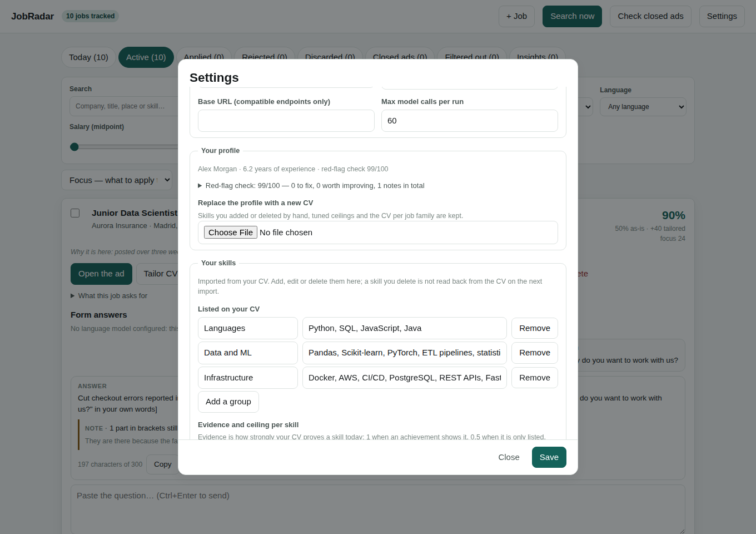
Task: Click the "Alex Morgan" profile summary line
Action: [293, 169]
